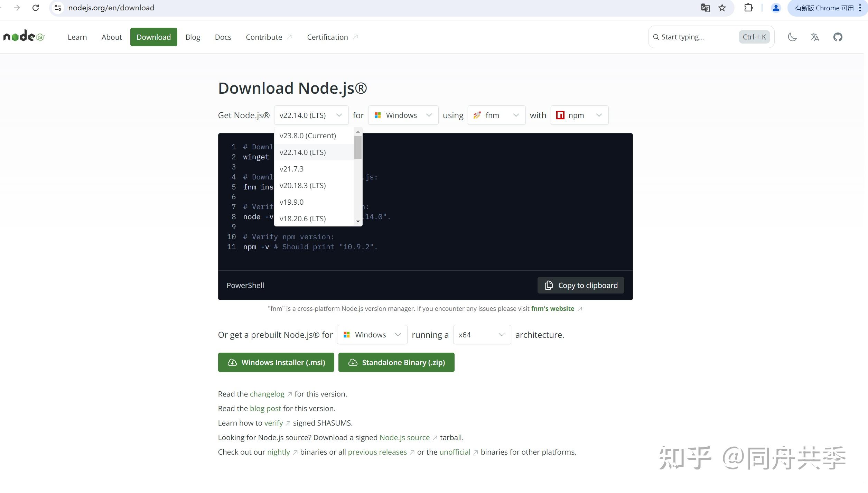Expand the fnm version manager dropdown
This screenshot has height=493, width=868.
(496, 115)
